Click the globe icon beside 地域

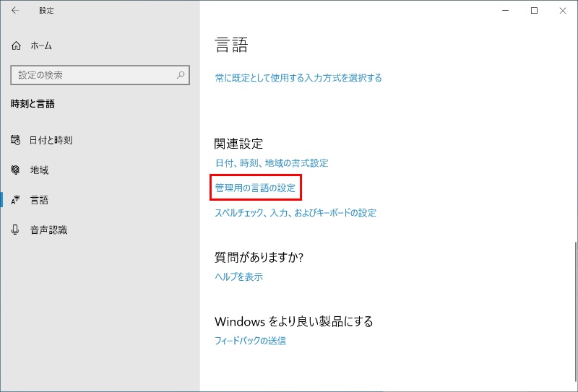pyautogui.click(x=16, y=170)
